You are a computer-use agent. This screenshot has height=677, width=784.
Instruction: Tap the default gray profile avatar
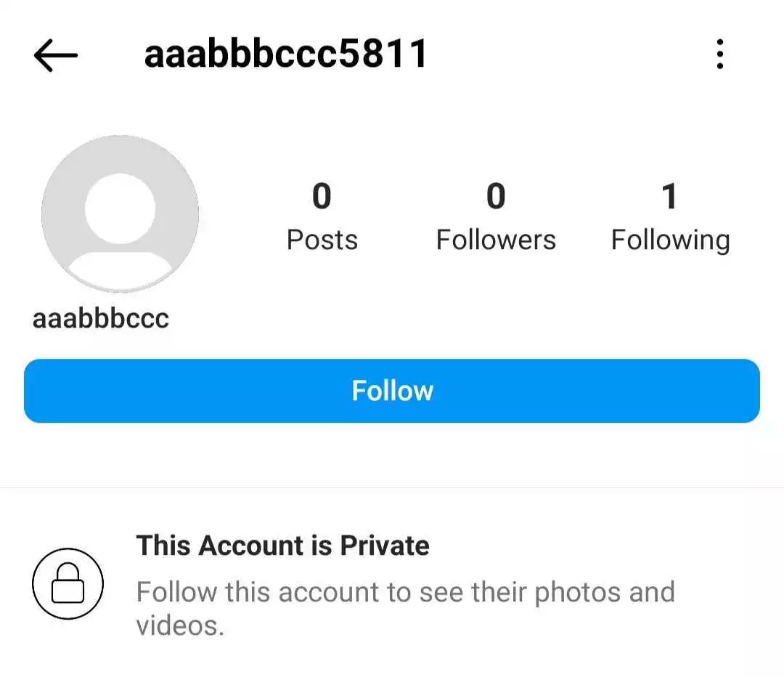tap(120, 214)
